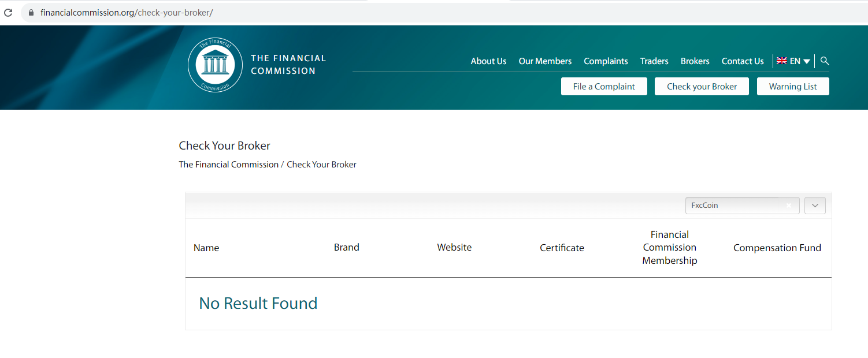
Task: Click the FxcCoin search input field
Action: pos(734,206)
